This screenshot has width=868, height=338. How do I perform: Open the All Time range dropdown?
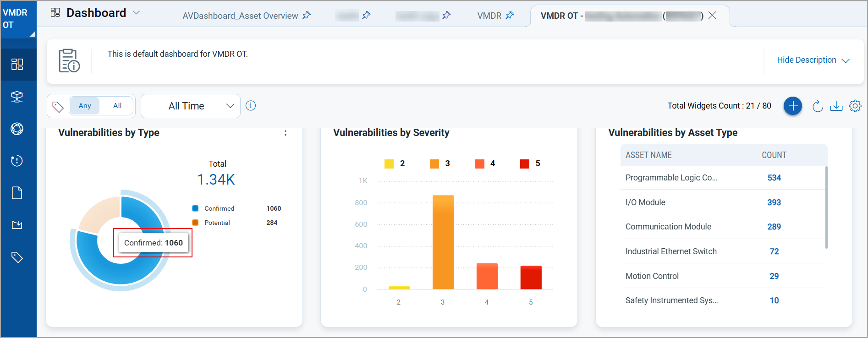point(191,106)
